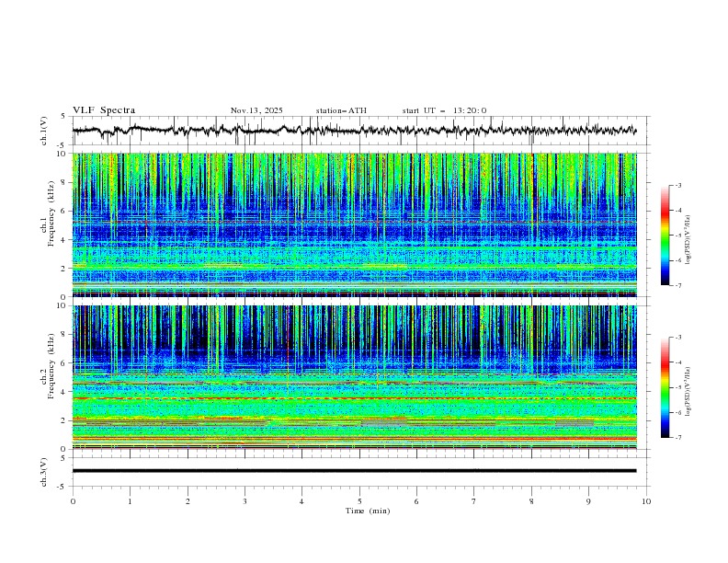Viewport: 728px width, 563px height.
Task: Click time axis tick label '9'
Action: [x=588, y=501]
